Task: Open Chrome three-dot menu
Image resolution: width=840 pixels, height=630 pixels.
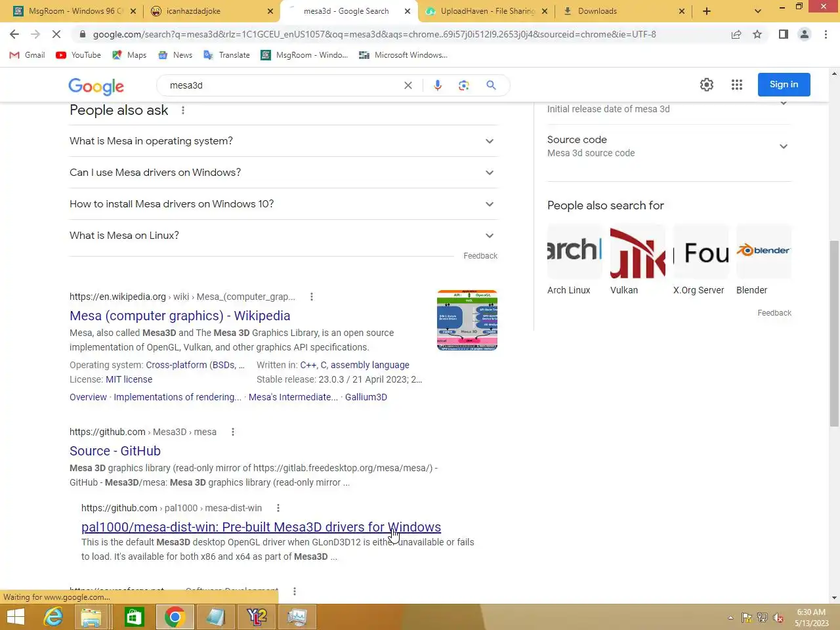Action: [x=826, y=34]
